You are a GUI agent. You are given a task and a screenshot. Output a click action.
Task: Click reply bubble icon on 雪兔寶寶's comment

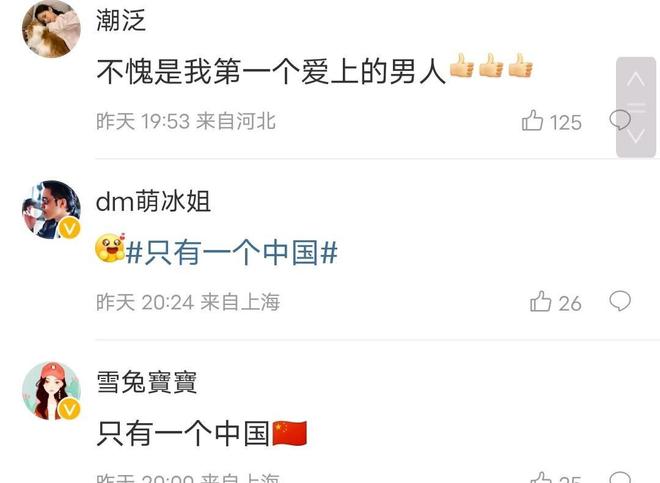[x=620, y=478]
